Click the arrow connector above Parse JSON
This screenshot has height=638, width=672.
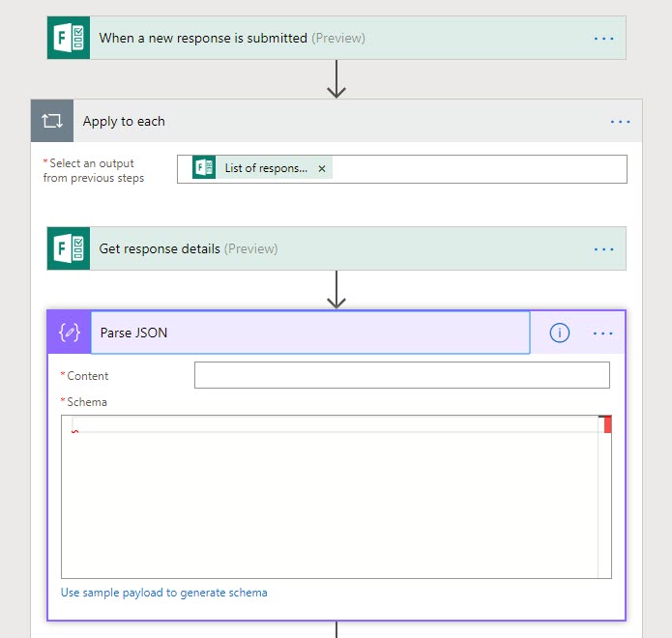pos(336,290)
